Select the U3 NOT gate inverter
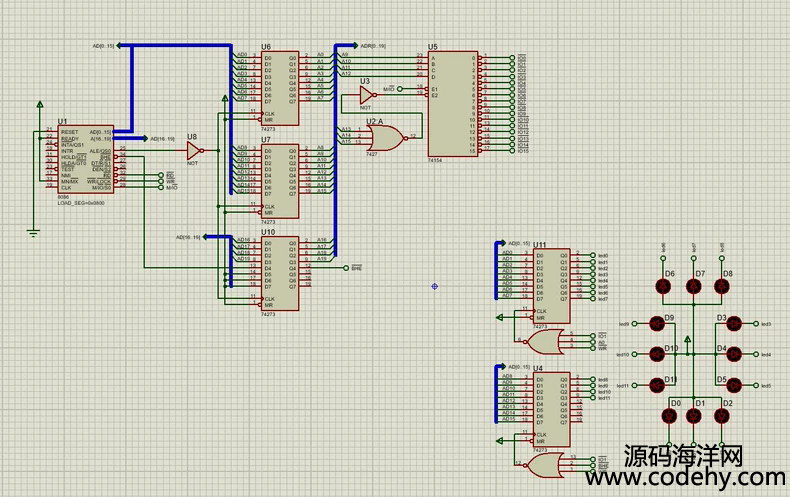790x497 pixels. click(x=367, y=96)
